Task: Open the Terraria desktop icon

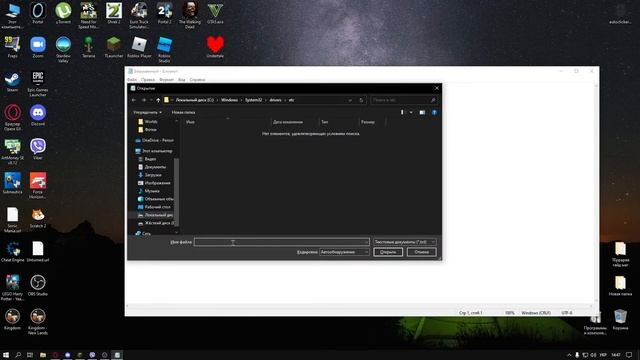Action: [x=89, y=47]
